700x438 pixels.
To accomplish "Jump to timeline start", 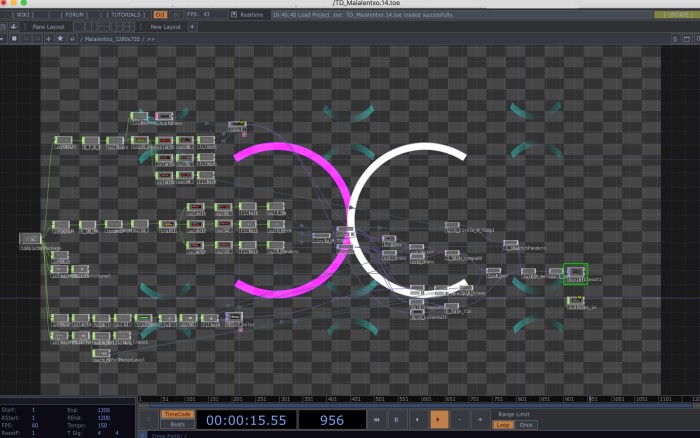I will click(376, 420).
